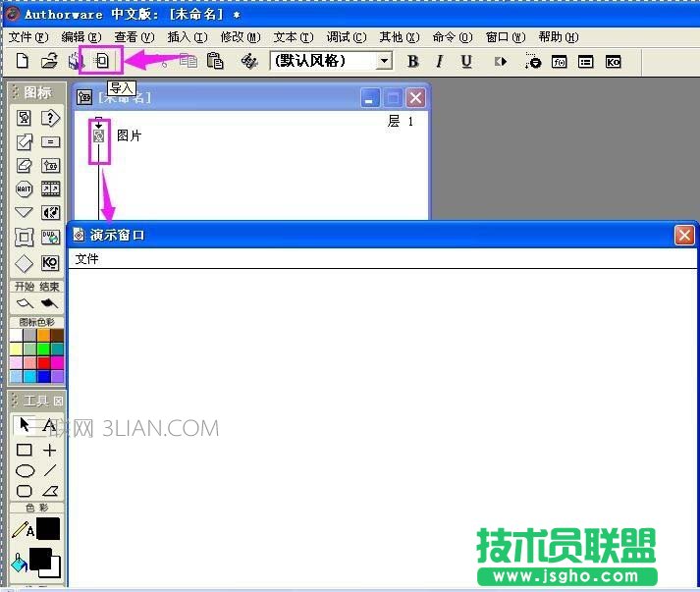Viewport: 700px width, 592px height.
Task: Select the Ellipse tool in toolbox
Action: coord(25,471)
